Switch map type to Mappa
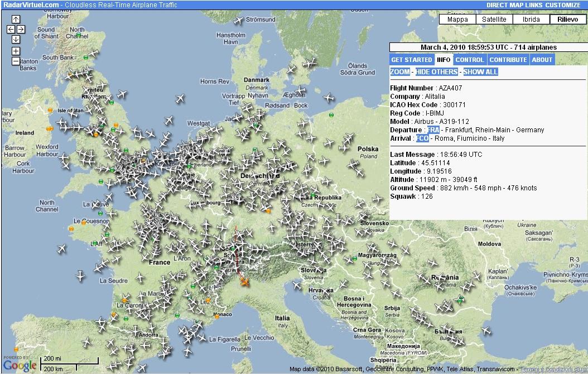This screenshot has width=588, height=374. [457, 19]
